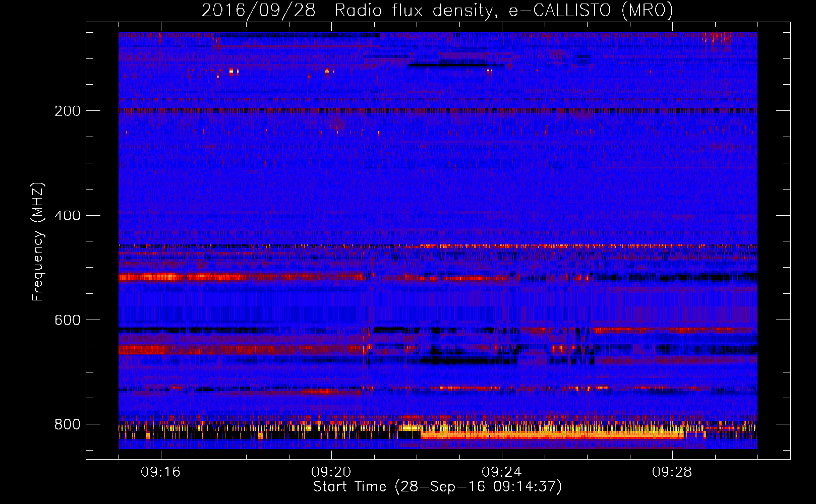Click the 'Frequency (MHZ)' axis label
The height and width of the screenshot is (504, 816).
[38, 242]
